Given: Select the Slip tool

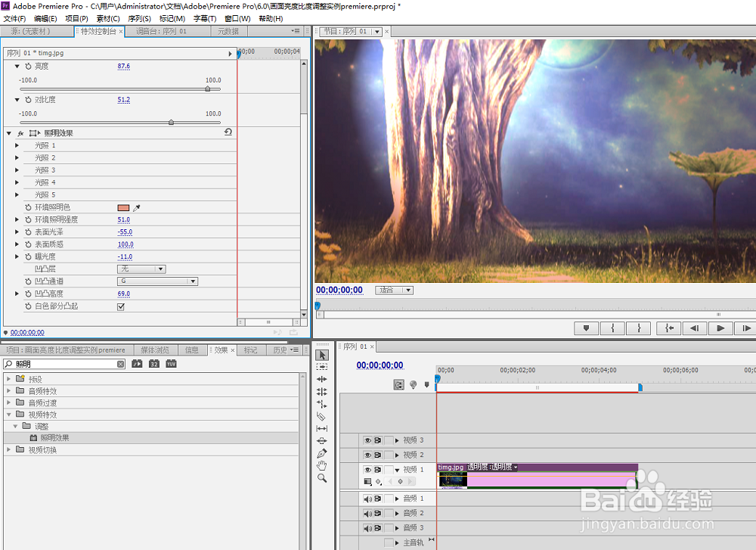Looking at the screenshot, I should pyautogui.click(x=322, y=428).
